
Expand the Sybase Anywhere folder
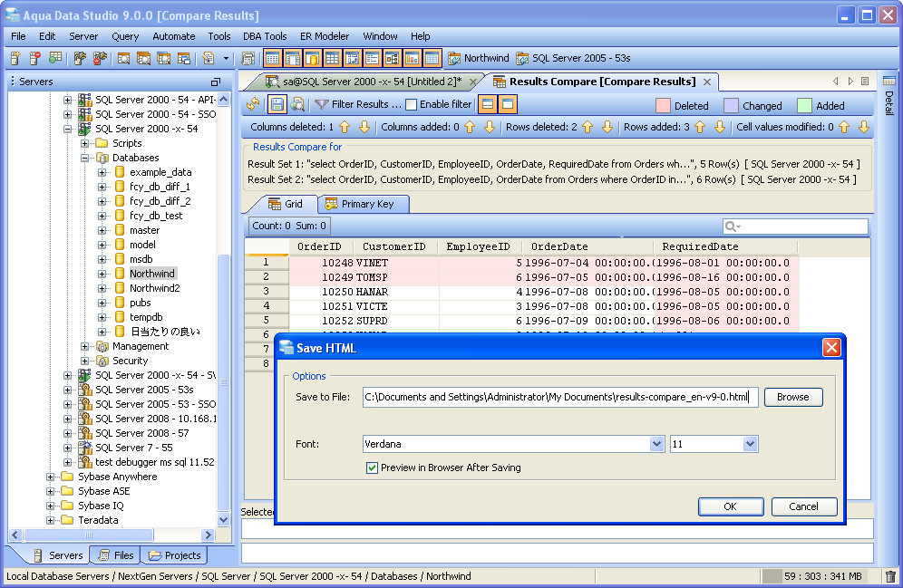pos(50,477)
